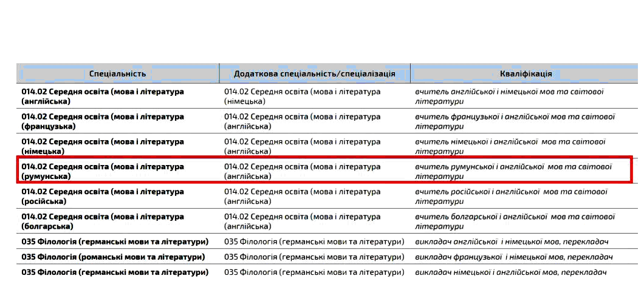
Task: Click qualification 'вчитель німецької і англійської мов'
Action: [x=509, y=146]
